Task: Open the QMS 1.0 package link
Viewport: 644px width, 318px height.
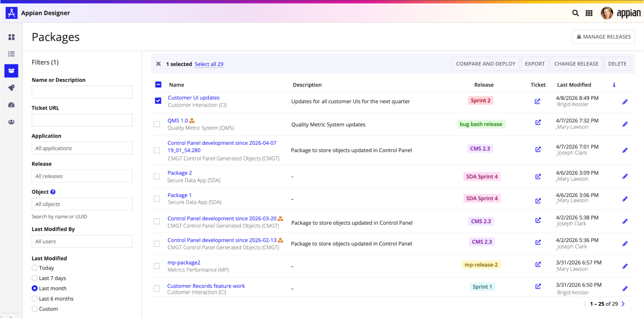Action: (178, 121)
